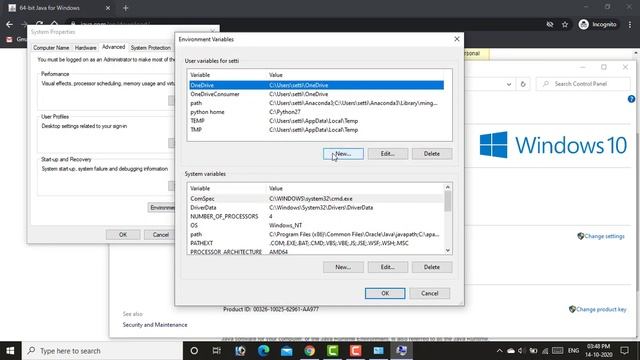Click Environment Variables button in System Properties

click(162, 207)
